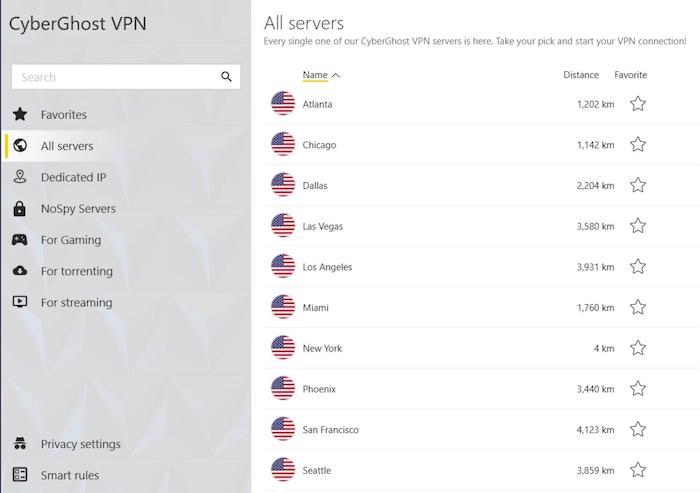Open Smart rules via the list icon
Screen dimensions: 700x493
[20, 475]
